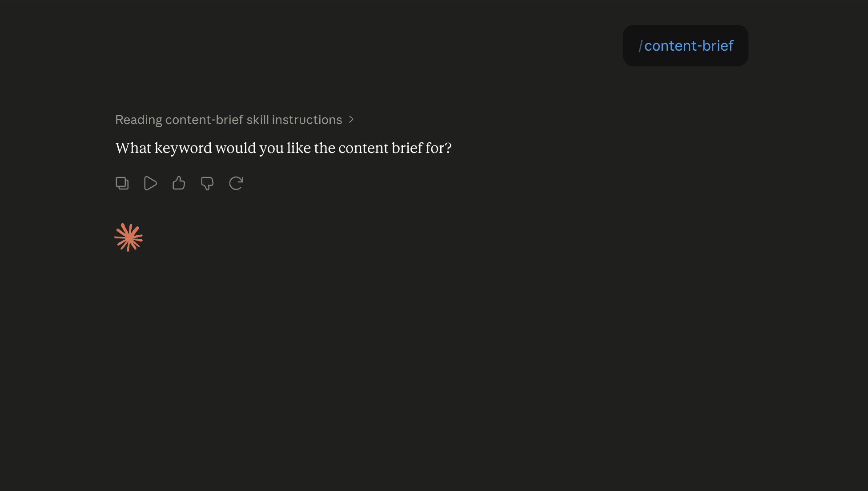Mark the response with thumbs down
Viewport: 868px width, 491px height.
pyautogui.click(x=207, y=183)
